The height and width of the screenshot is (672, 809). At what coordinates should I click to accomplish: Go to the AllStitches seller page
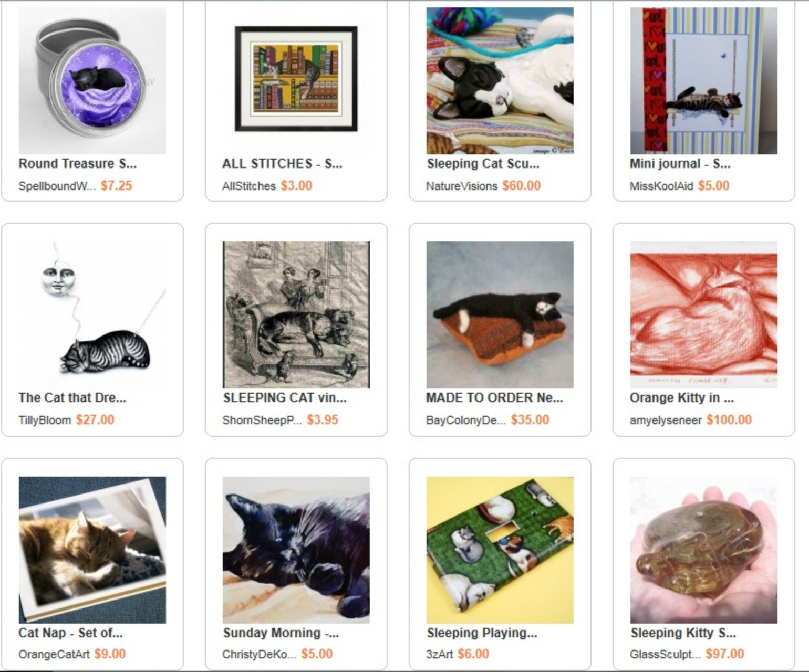(249, 186)
